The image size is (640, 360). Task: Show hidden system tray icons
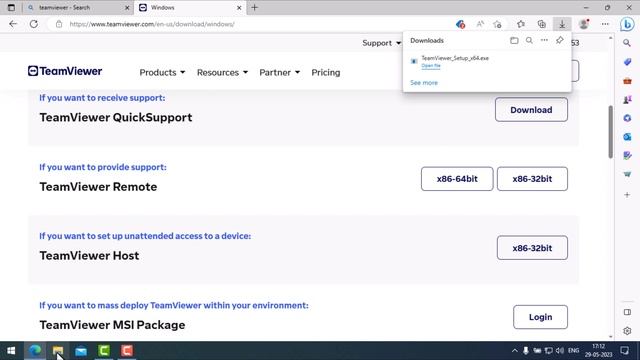tap(514, 351)
